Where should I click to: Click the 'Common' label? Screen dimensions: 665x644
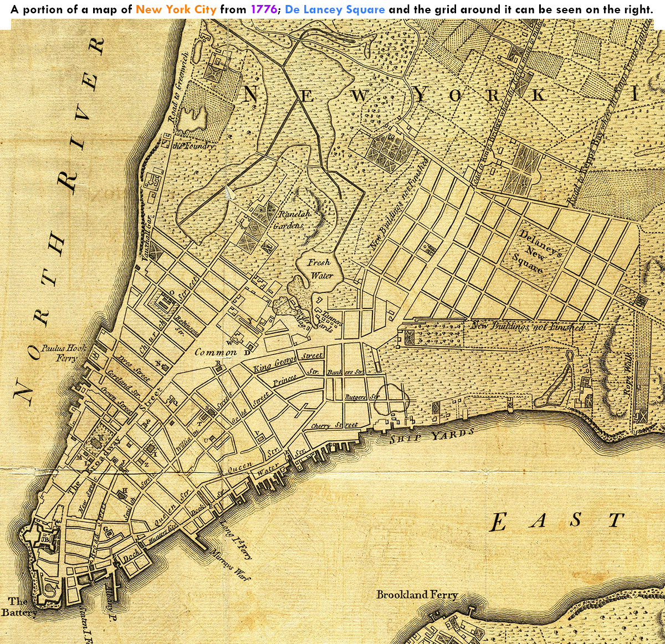[216, 352]
